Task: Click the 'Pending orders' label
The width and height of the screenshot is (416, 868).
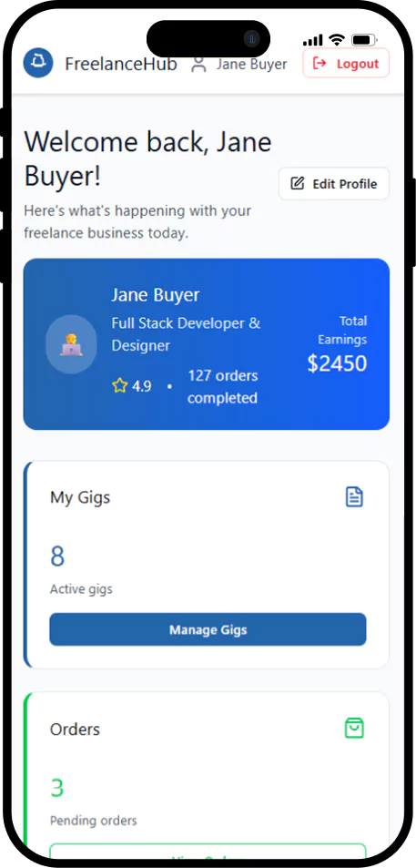Action: (x=94, y=821)
